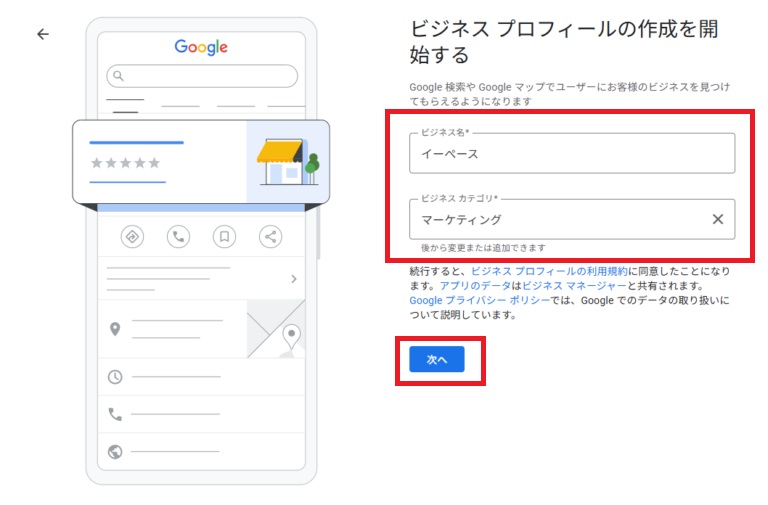The image size is (768, 505).
Task: Click the globe website icon
Action: coord(115,452)
